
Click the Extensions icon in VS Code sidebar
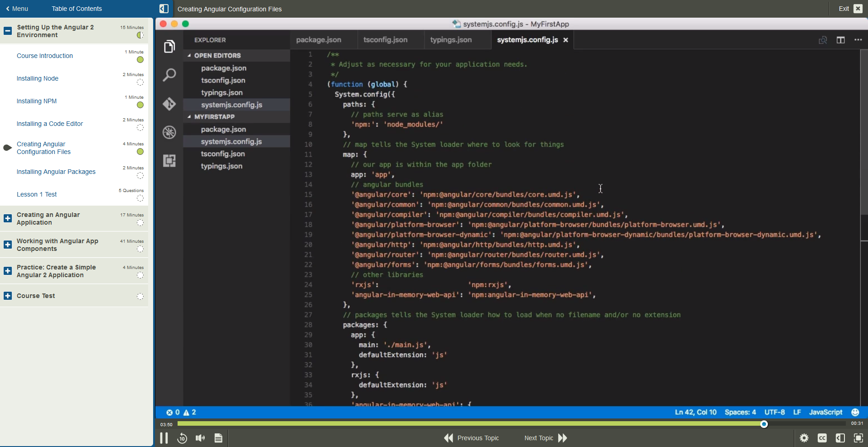169,160
